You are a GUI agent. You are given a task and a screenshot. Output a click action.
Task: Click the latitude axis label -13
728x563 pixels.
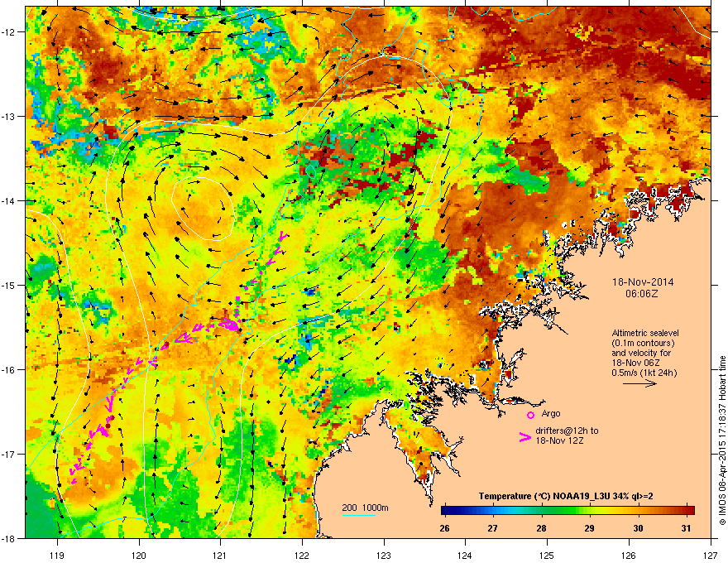[8, 117]
